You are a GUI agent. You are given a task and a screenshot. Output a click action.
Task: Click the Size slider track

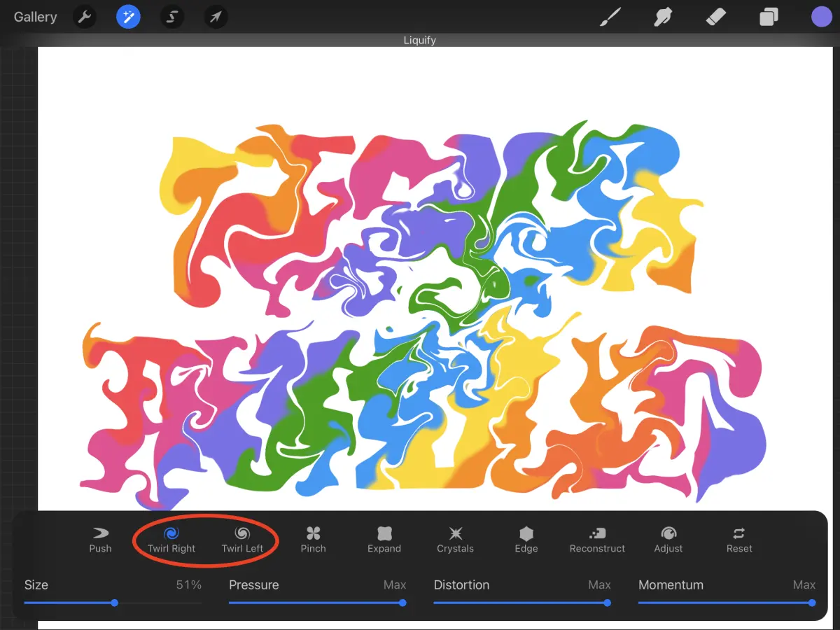113,603
